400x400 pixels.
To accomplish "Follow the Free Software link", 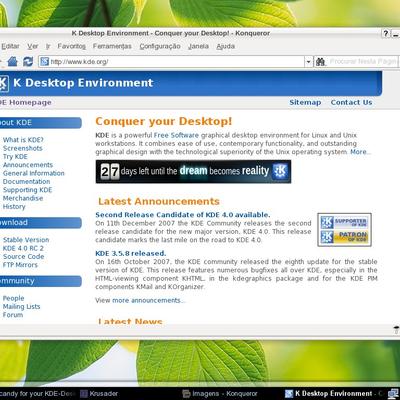I will [x=176, y=135].
